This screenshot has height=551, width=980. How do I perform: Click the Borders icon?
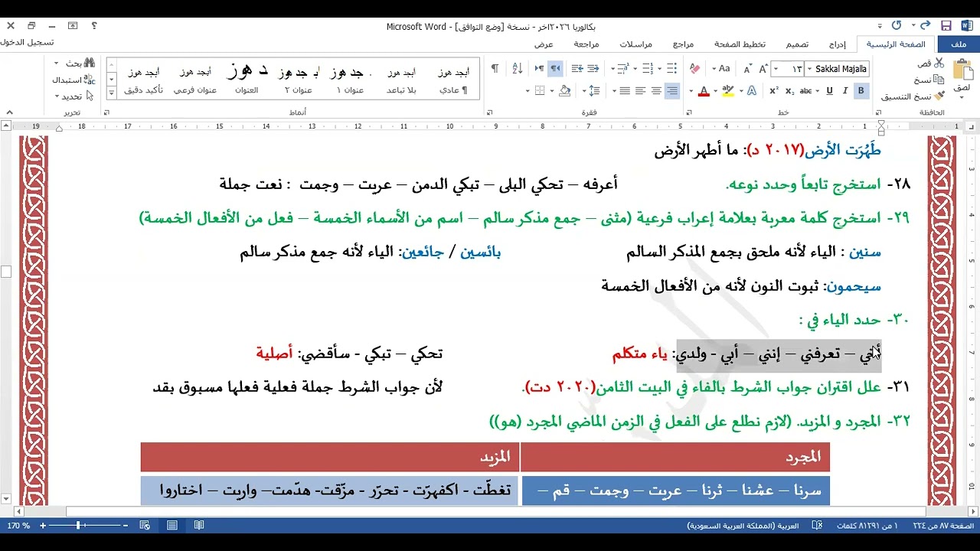click(539, 91)
